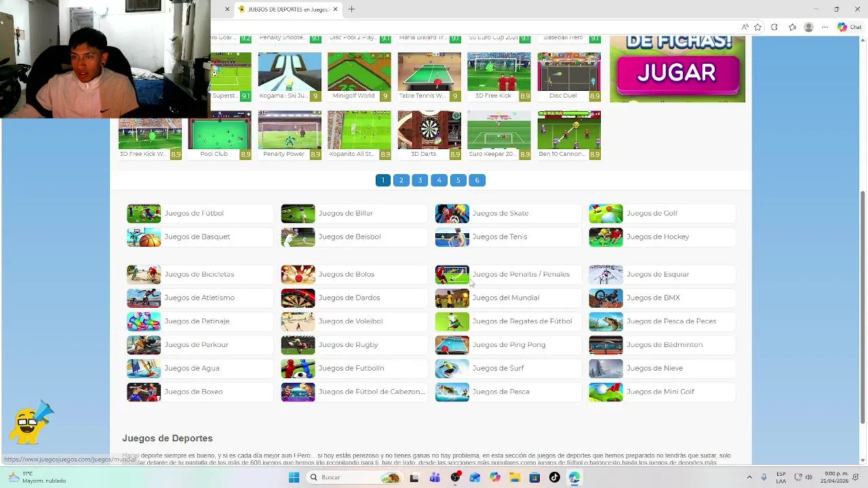Open the Juegos de Basquet category icon
This screenshot has height=488, width=868.
(144, 237)
